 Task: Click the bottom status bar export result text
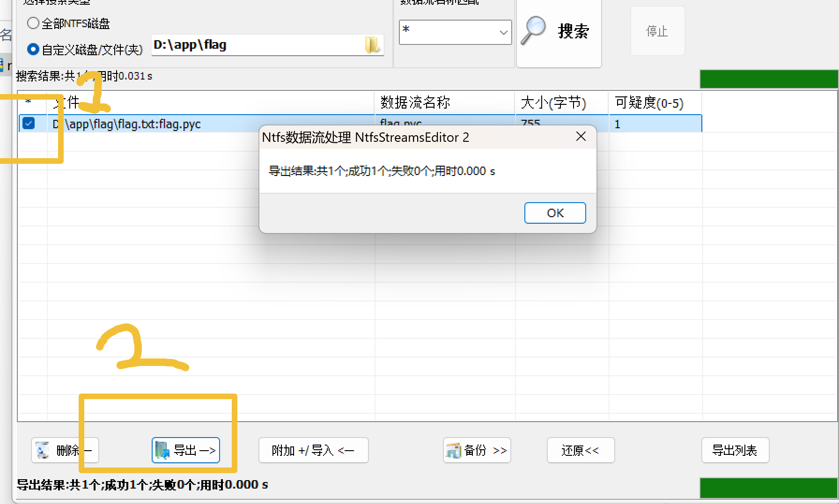pyautogui.click(x=142, y=485)
